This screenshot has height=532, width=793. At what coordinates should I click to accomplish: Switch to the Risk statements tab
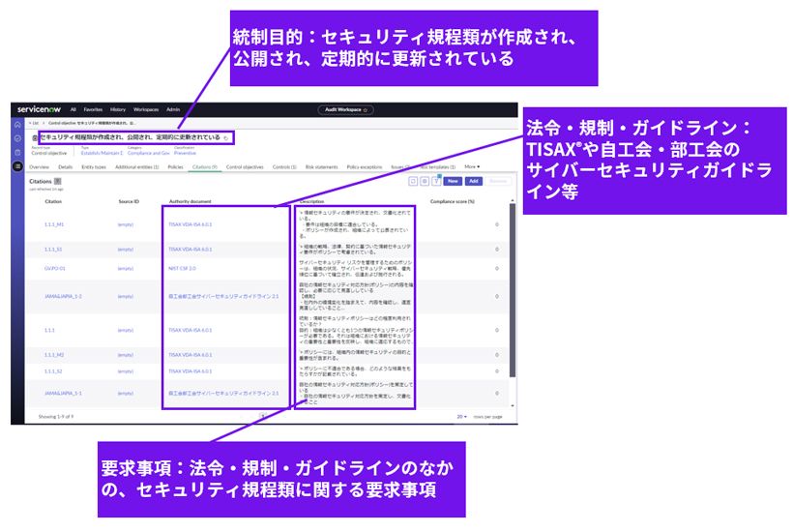[x=320, y=166]
